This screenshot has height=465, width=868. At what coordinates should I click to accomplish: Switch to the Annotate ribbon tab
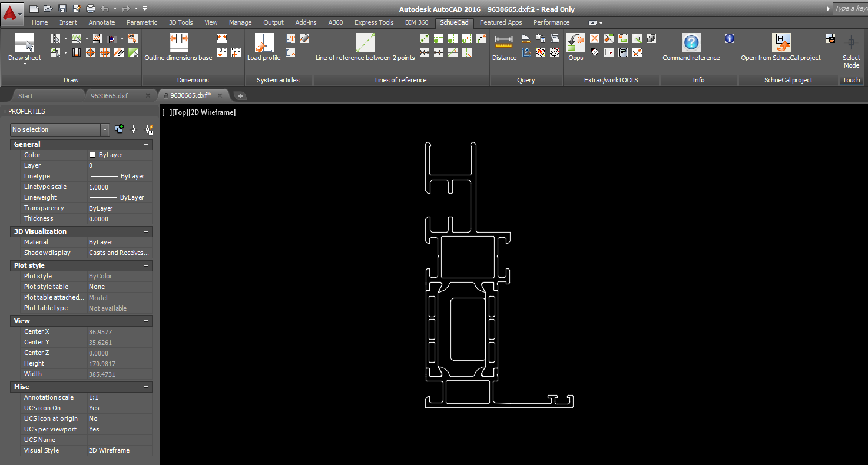point(102,22)
